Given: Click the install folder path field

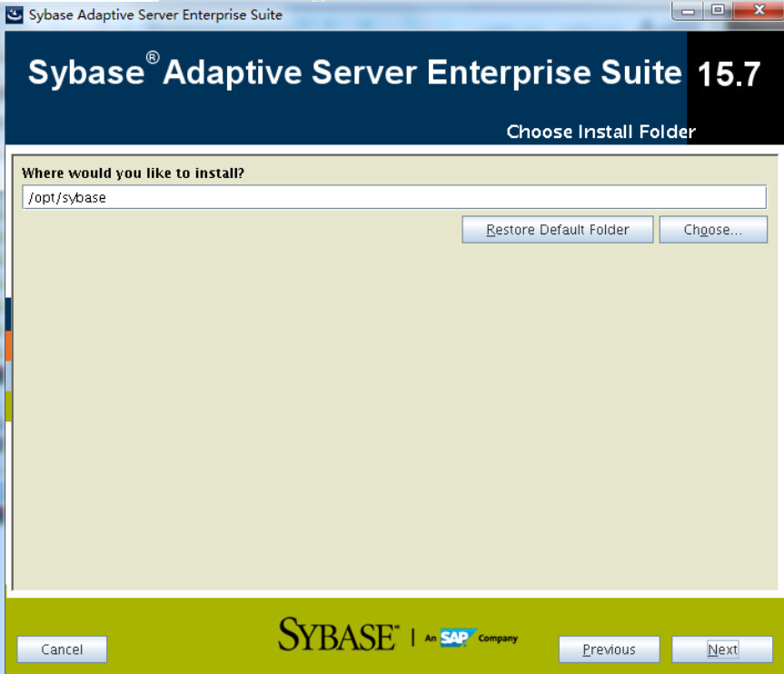Looking at the screenshot, I should coord(394,197).
